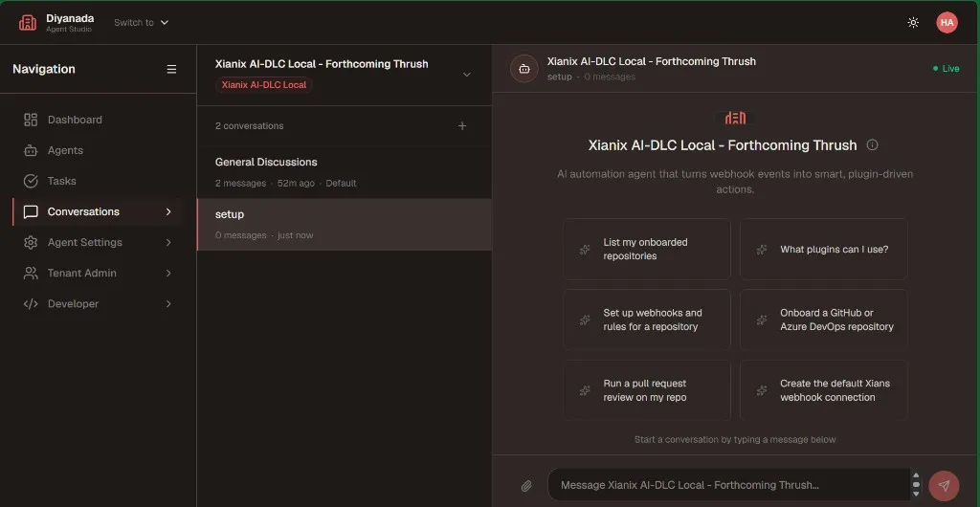Screen dimensions: 980x507
Task: Open Dashboard in the navigation
Action: [98, 120]
